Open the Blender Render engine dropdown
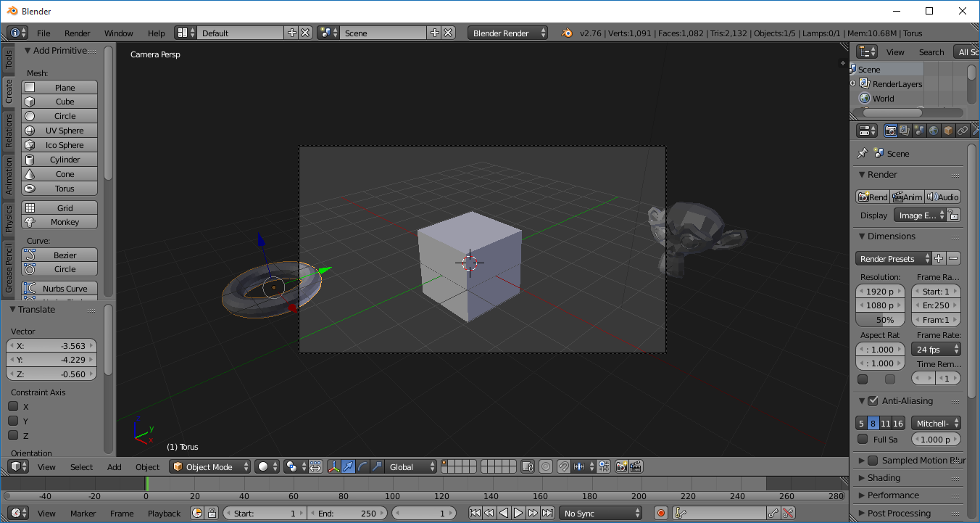The image size is (980, 523). click(x=508, y=33)
